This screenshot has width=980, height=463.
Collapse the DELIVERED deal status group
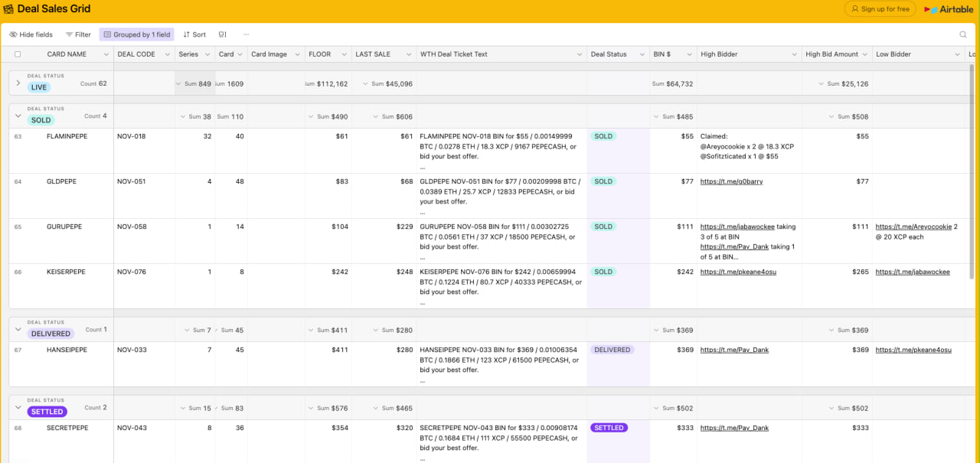tap(18, 329)
